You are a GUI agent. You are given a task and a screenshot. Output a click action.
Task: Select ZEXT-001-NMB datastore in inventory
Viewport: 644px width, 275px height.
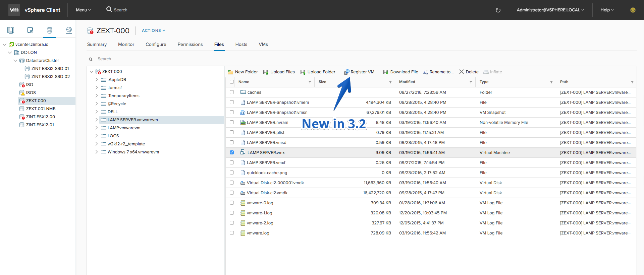pos(41,109)
